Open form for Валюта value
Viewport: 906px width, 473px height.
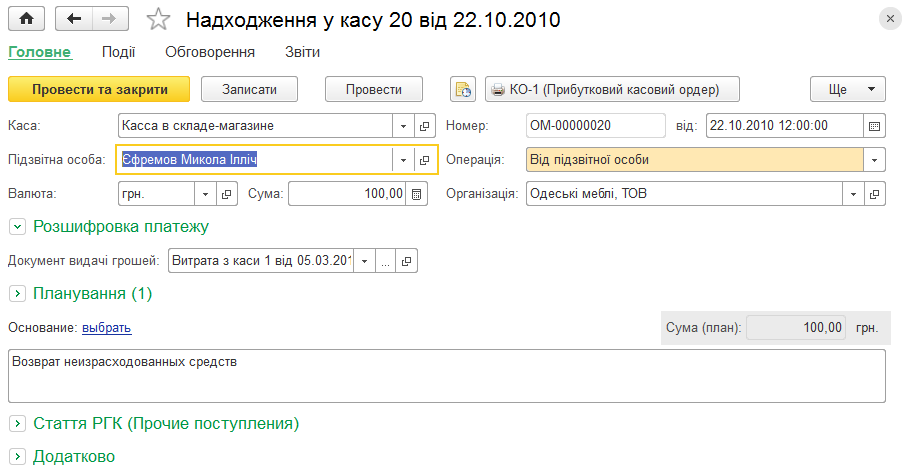coord(227,194)
